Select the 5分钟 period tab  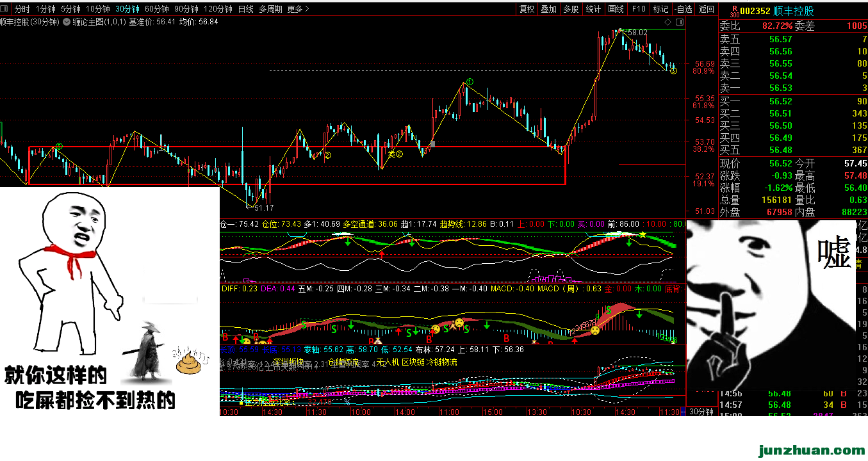pos(70,9)
